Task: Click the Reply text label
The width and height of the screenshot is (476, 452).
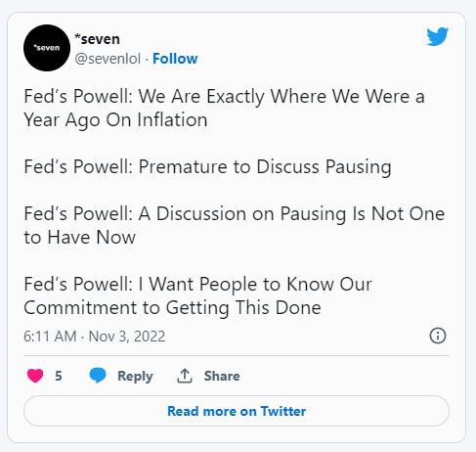Action: point(135,376)
